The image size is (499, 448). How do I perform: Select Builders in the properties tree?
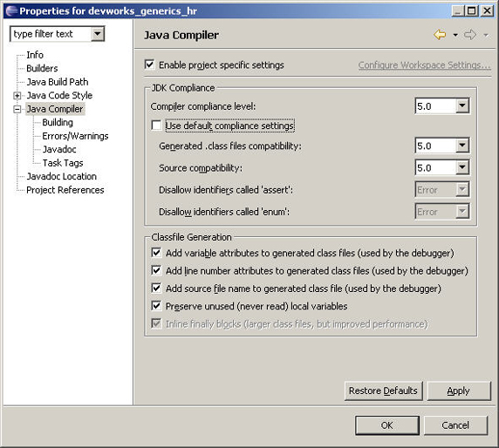(42, 68)
